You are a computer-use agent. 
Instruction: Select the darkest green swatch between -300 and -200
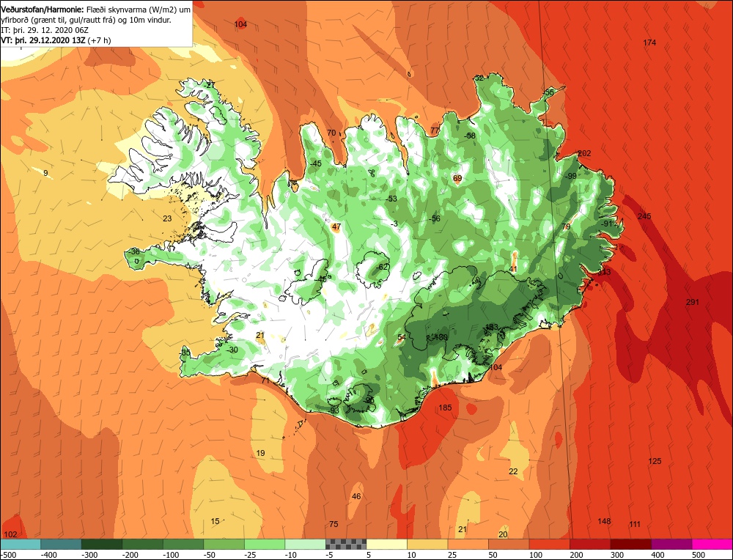point(102,544)
